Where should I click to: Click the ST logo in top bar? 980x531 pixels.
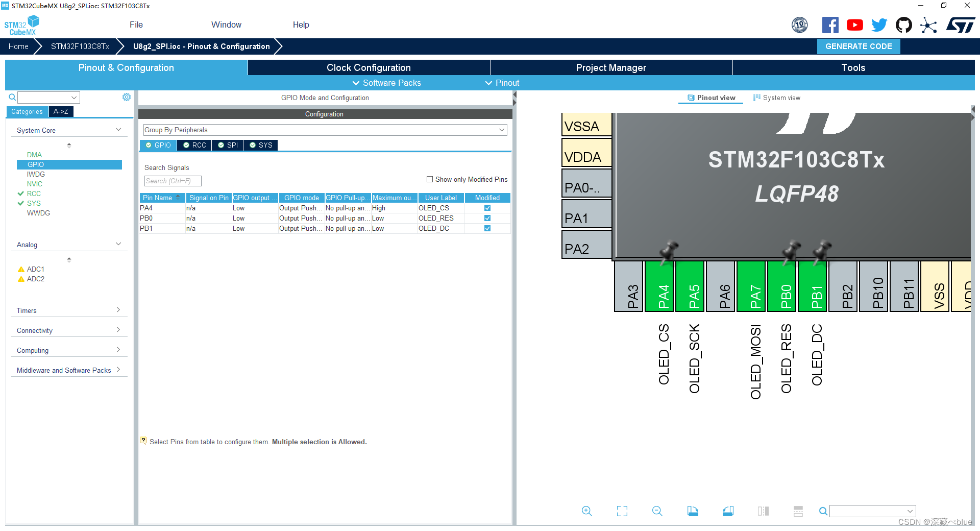pyautogui.click(x=961, y=25)
